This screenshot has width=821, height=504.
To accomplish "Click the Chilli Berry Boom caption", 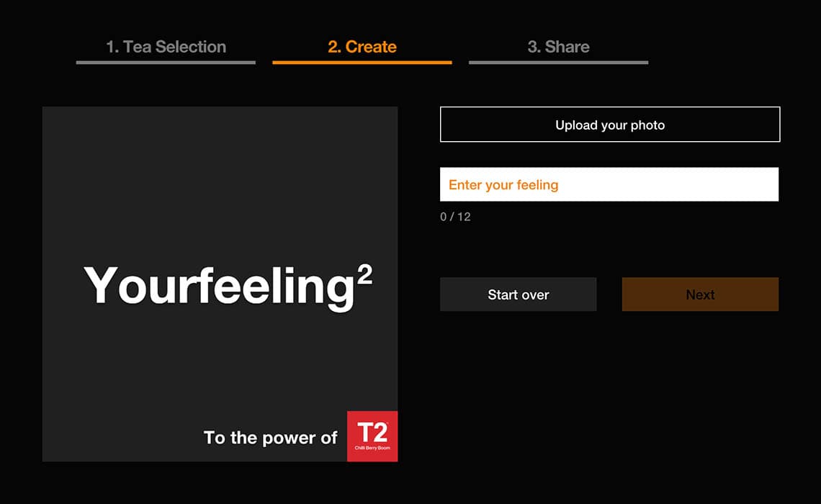I will [x=372, y=449].
